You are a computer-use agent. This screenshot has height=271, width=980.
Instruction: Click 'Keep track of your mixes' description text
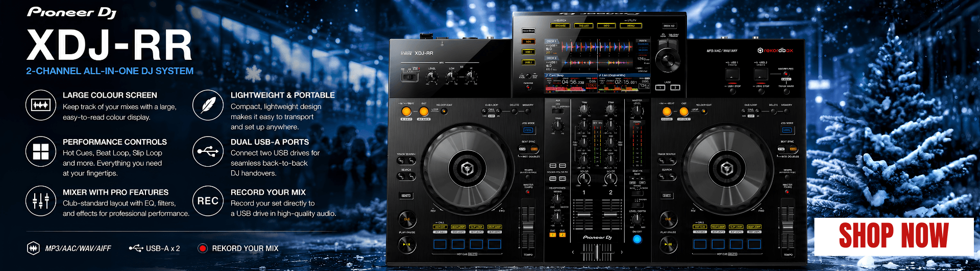click(119, 112)
